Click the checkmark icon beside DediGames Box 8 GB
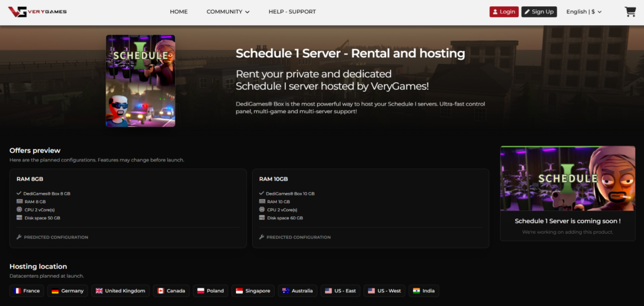Viewport: 644px width, 306px height. click(x=19, y=193)
